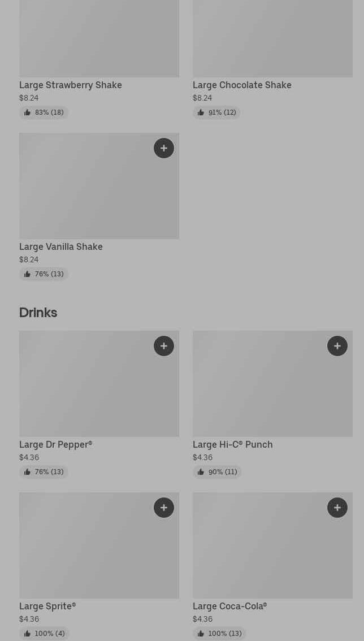Open Large Coca-Cola product image

272,551
